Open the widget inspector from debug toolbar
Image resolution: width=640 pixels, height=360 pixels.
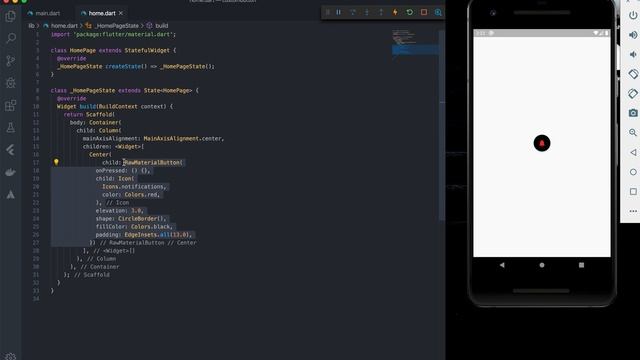pyautogui.click(x=438, y=12)
